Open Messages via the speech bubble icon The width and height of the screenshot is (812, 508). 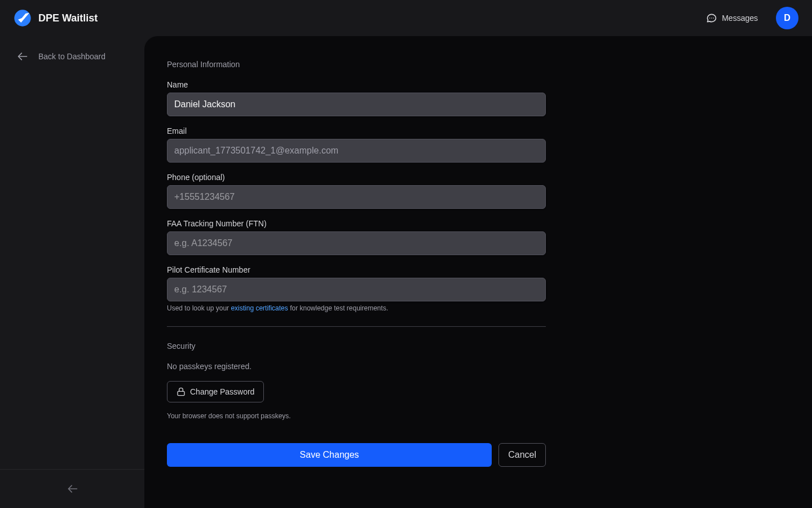[x=711, y=18]
